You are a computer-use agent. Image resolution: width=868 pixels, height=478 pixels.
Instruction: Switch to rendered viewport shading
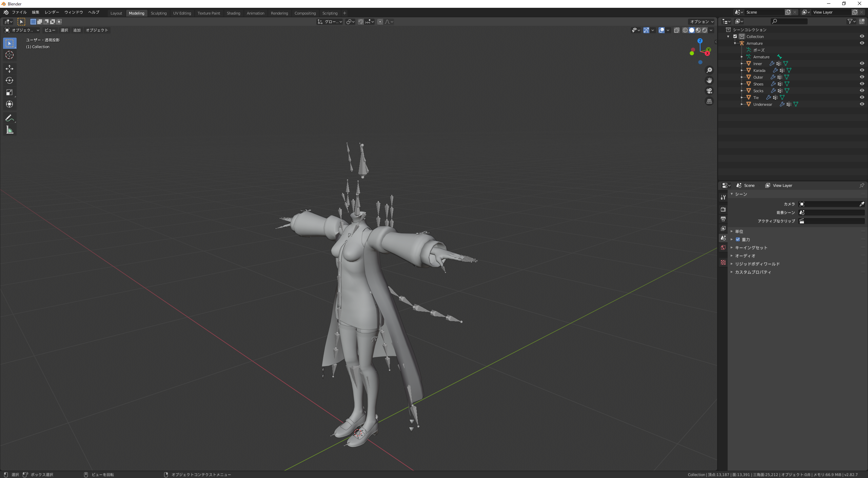point(705,31)
